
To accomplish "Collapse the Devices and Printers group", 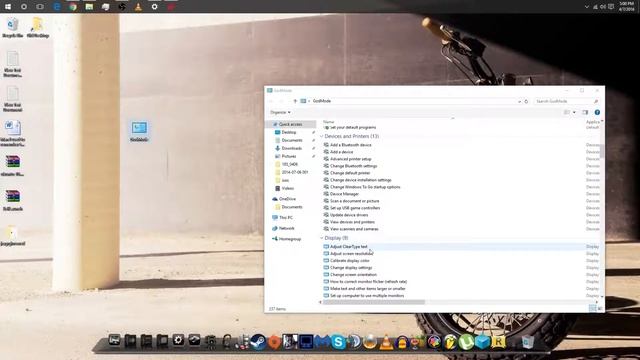I will tap(322, 136).
